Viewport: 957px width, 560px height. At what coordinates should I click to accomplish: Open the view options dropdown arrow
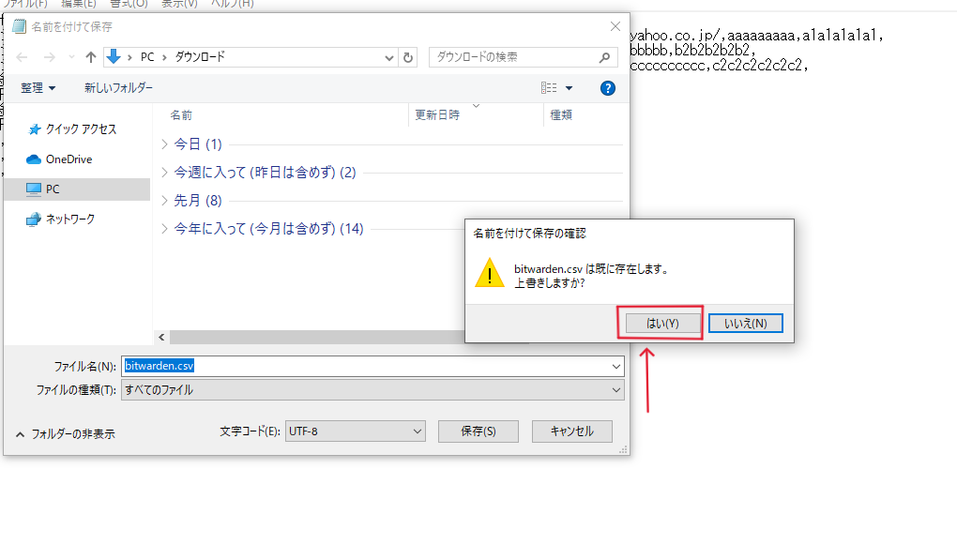569,88
